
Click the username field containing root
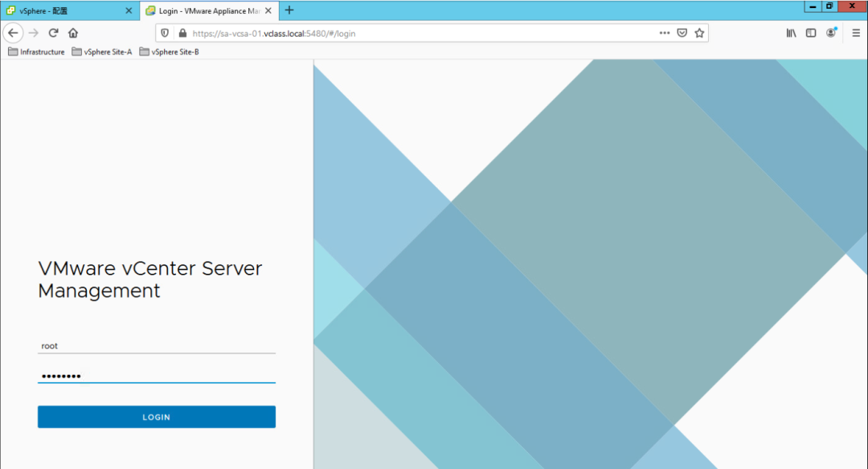[157, 345]
